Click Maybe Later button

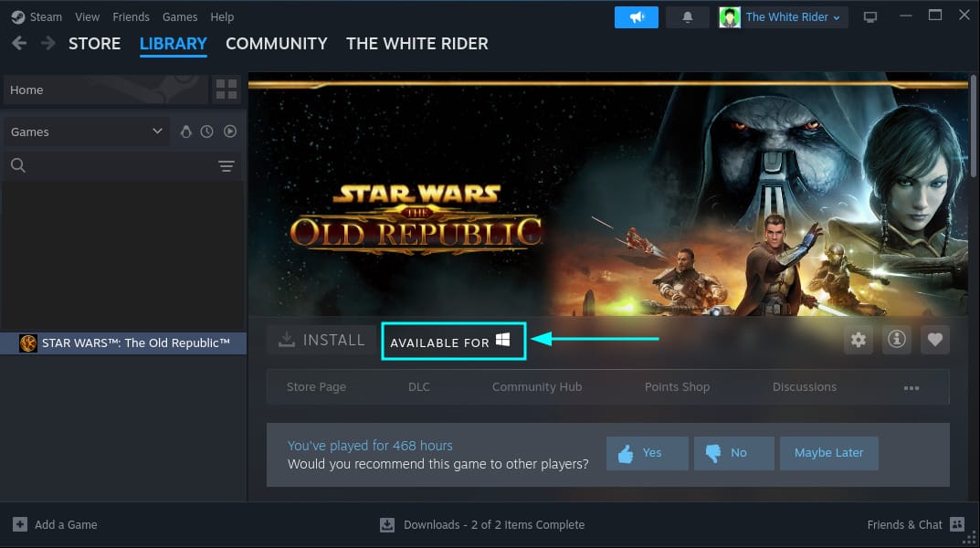tap(828, 453)
